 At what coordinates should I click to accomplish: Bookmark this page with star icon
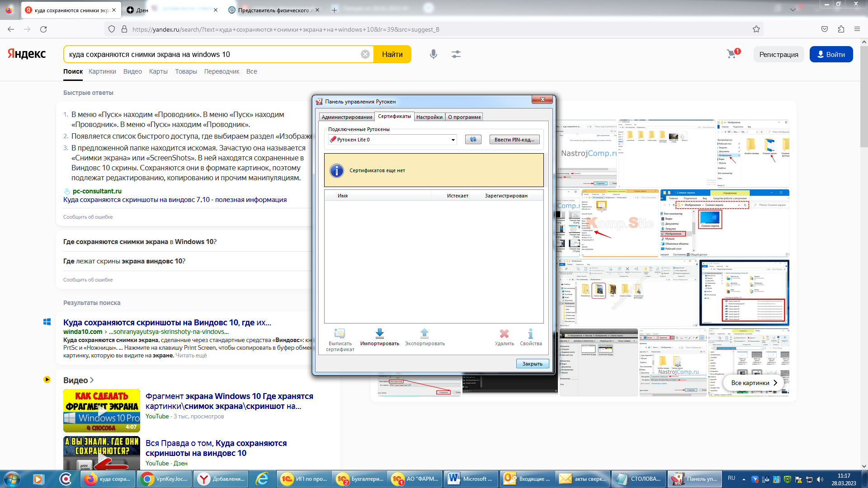click(756, 29)
